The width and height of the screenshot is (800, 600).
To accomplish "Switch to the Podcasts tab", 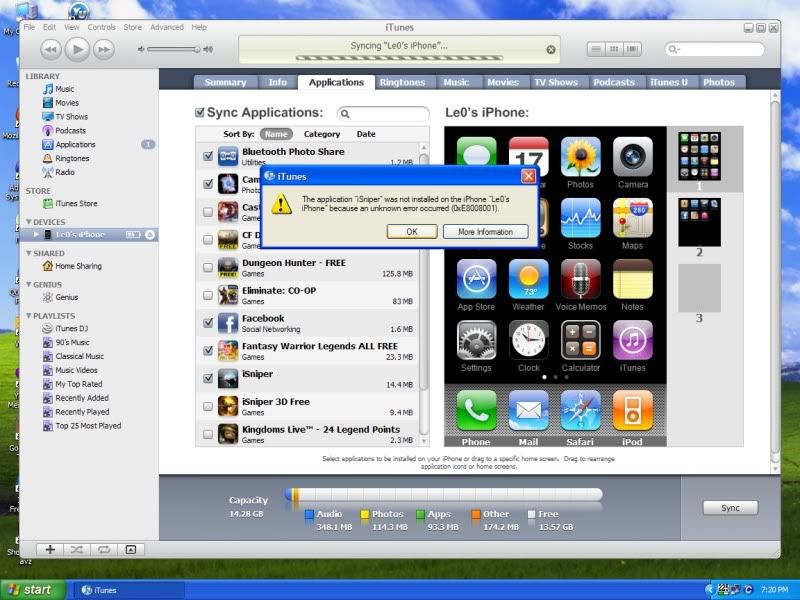I will [x=614, y=82].
